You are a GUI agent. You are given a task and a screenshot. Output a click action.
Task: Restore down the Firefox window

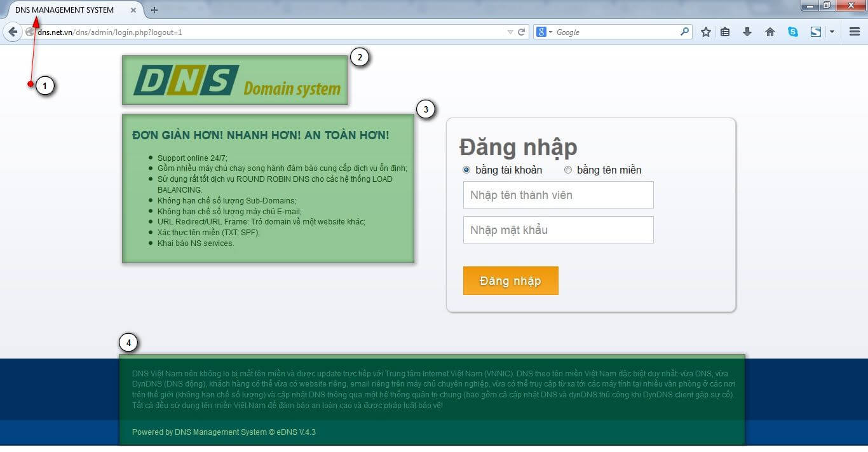tap(827, 6)
